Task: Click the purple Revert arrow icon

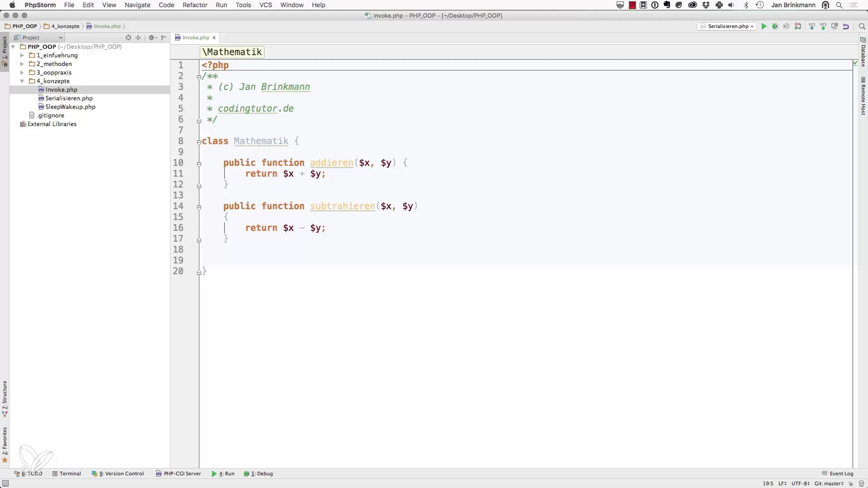Action: 846,26
